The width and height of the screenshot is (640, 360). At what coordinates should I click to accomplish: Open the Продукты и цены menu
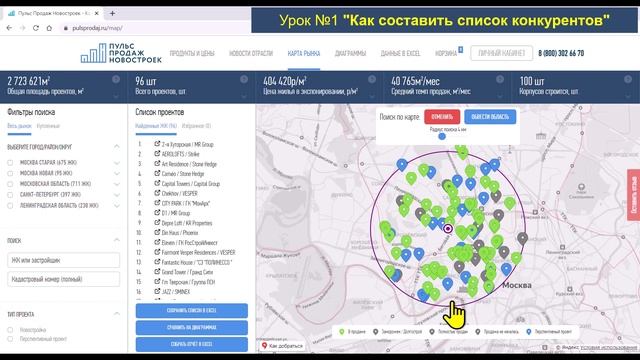click(192, 53)
